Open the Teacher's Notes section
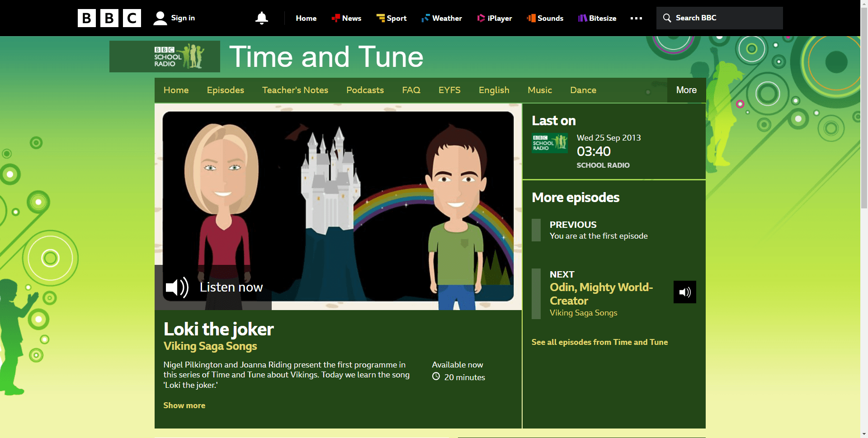 [x=295, y=90]
